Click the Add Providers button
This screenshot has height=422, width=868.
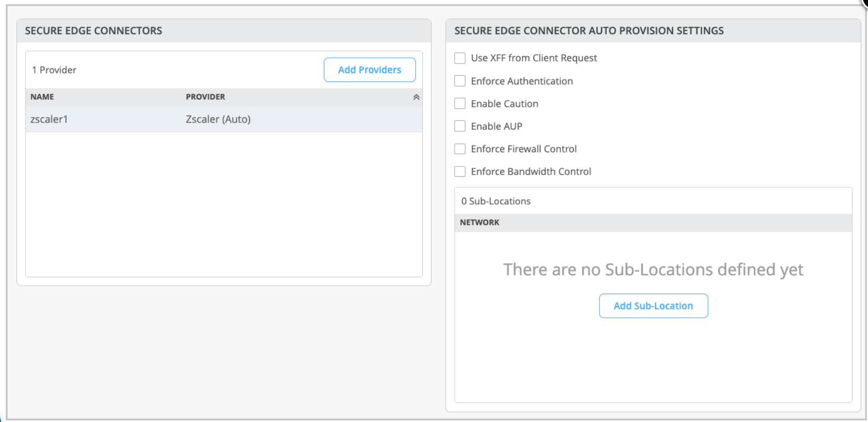(370, 70)
